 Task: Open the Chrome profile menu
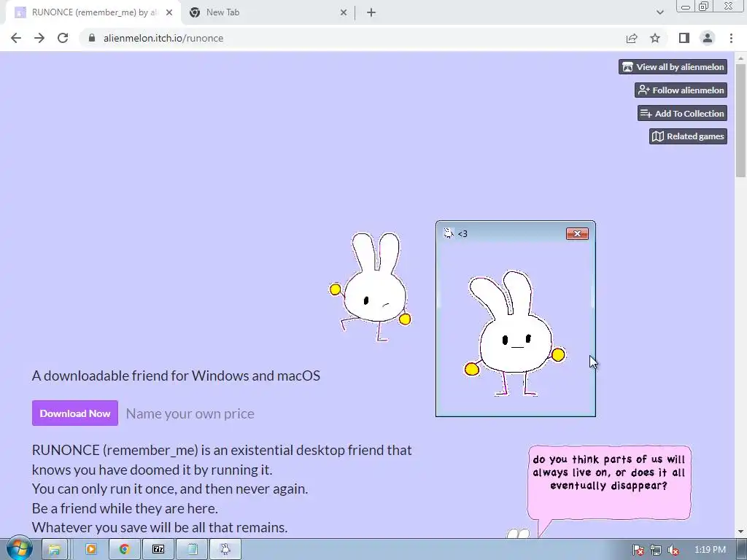(708, 38)
